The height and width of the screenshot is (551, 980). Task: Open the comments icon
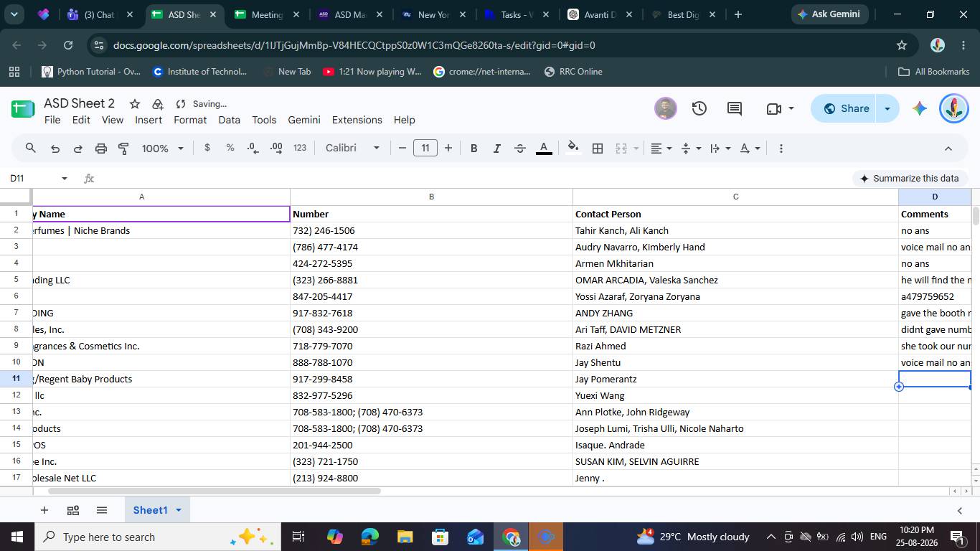click(x=735, y=108)
